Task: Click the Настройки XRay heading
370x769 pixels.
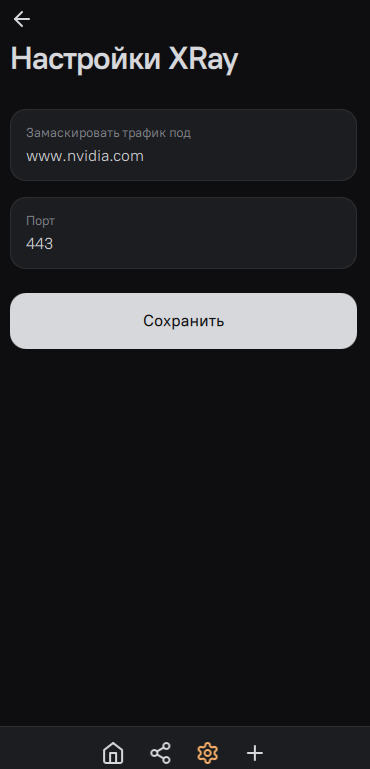Action: click(124, 60)
